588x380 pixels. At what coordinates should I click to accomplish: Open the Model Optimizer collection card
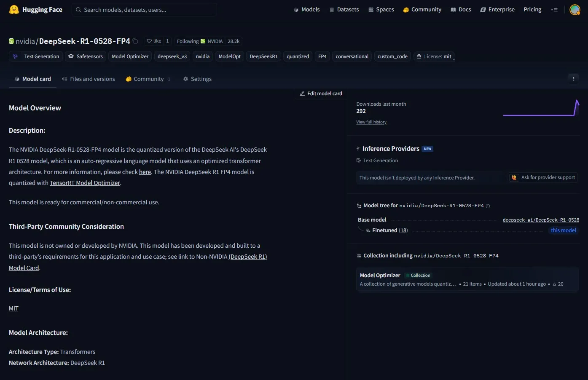tap(467, 279)
